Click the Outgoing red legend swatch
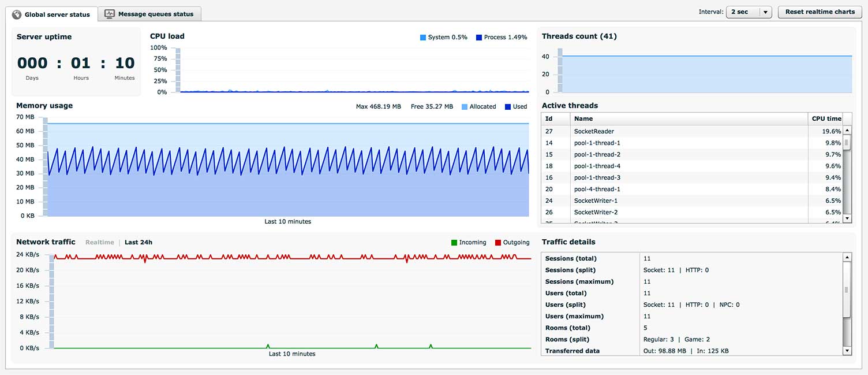The image size is (868, 375). (498, 243)
